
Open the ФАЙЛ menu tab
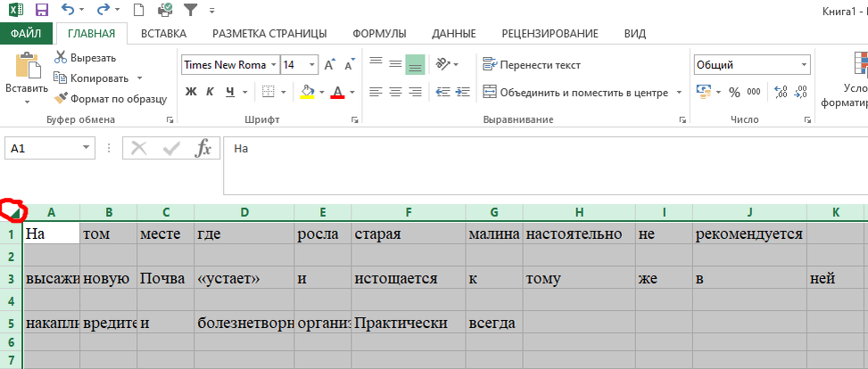tap(26, 34)
